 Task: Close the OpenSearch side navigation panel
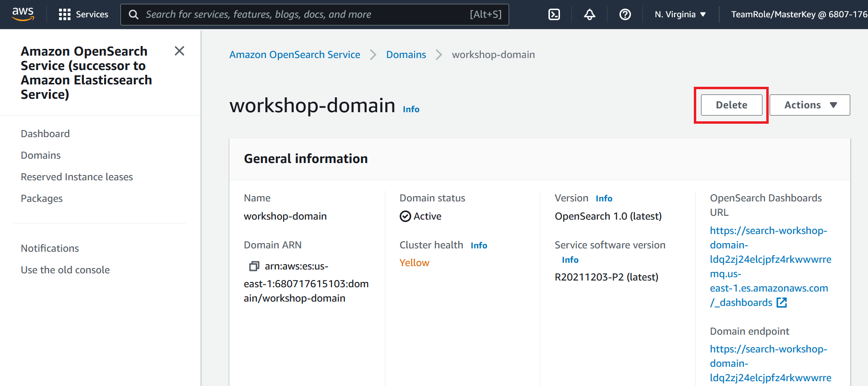[x=179, y=51]
